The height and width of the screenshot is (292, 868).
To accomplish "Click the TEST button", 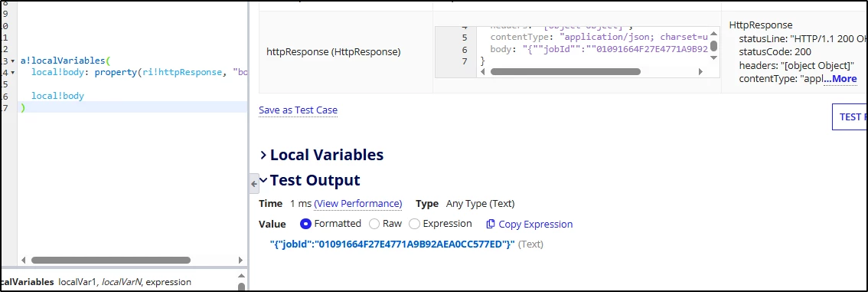I will coord(850,116).
